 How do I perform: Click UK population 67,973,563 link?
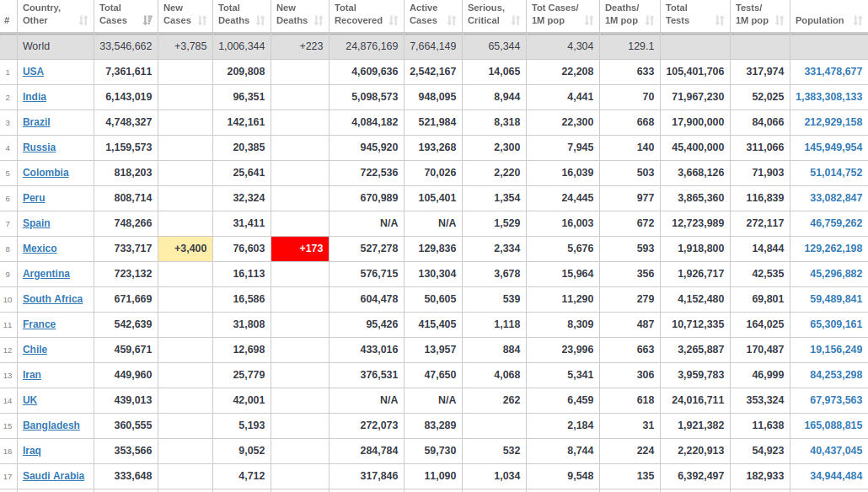click(x=836, y=400)
